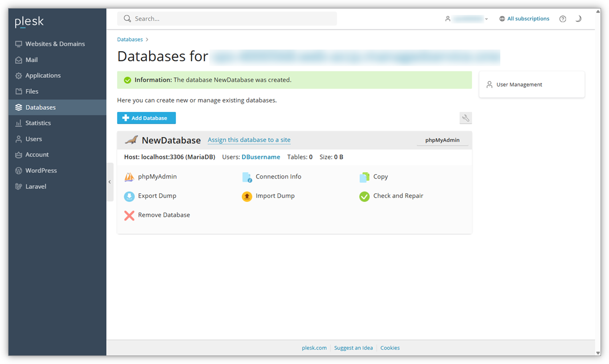
Task: Import a dump into NewDatabase
Action: (275, 196)
